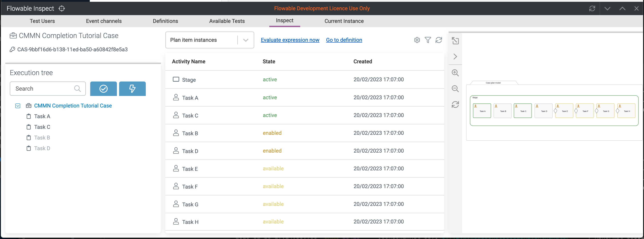Click the Go to definition link
Screen dimensions: 644x239
point(344,40)
